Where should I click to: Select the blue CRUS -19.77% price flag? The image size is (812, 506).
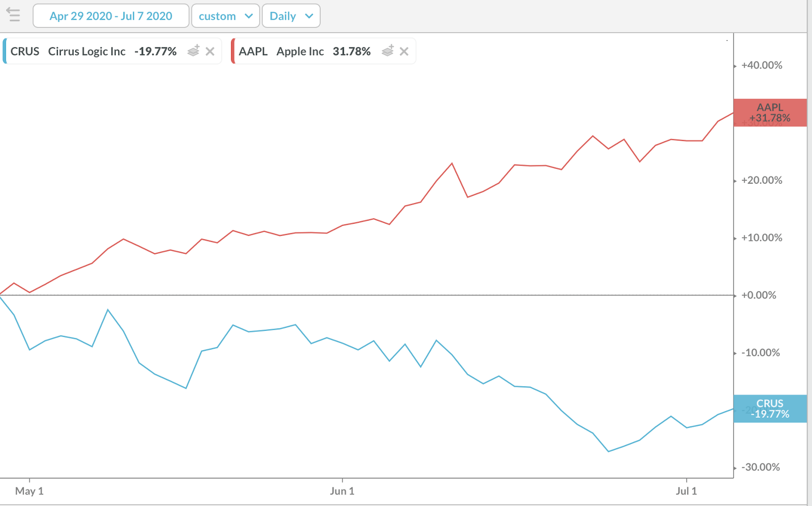[770, 409]
